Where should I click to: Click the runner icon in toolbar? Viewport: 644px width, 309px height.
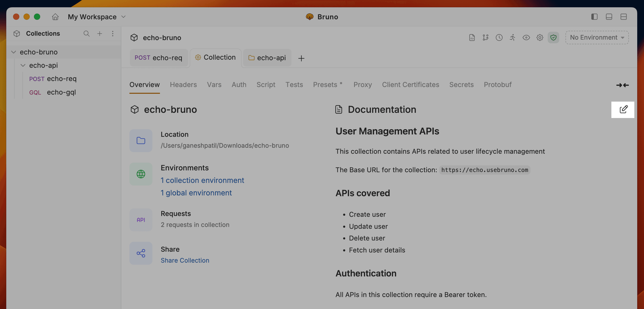pos(512,38)
